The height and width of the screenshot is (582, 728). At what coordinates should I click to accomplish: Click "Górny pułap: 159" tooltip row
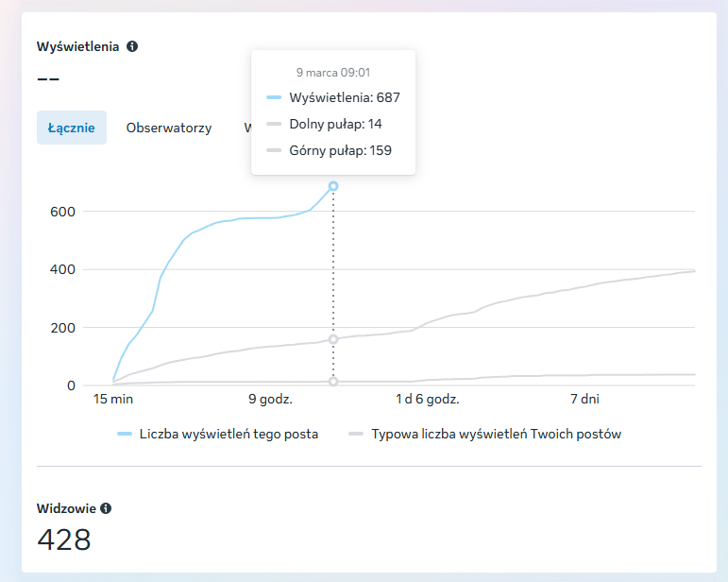[341, 150]
